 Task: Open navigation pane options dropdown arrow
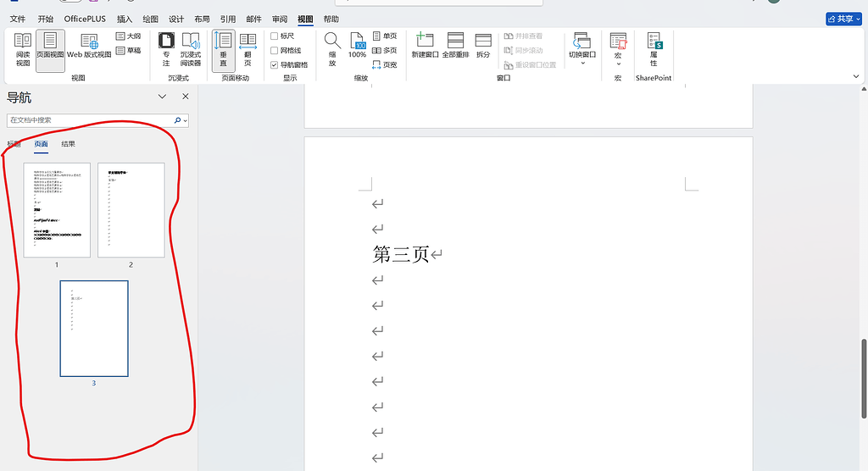tap(162, 97)
